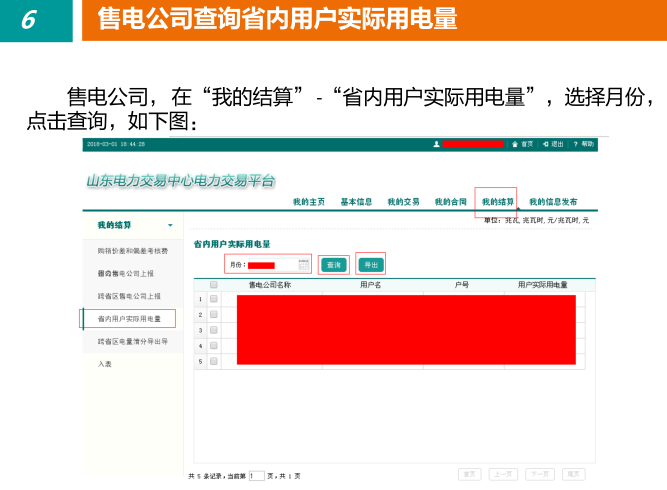Click the 导出 export button

(x=370, y=265)
